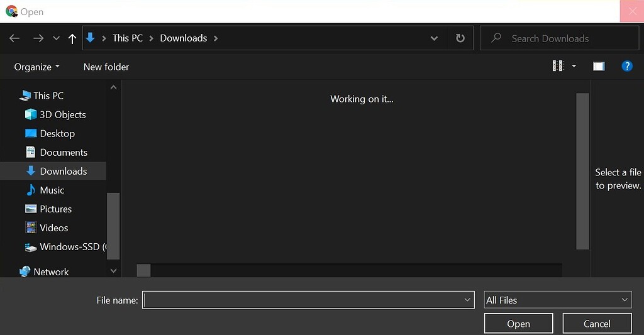Open the File name history dropdown

tap(467, 300)
